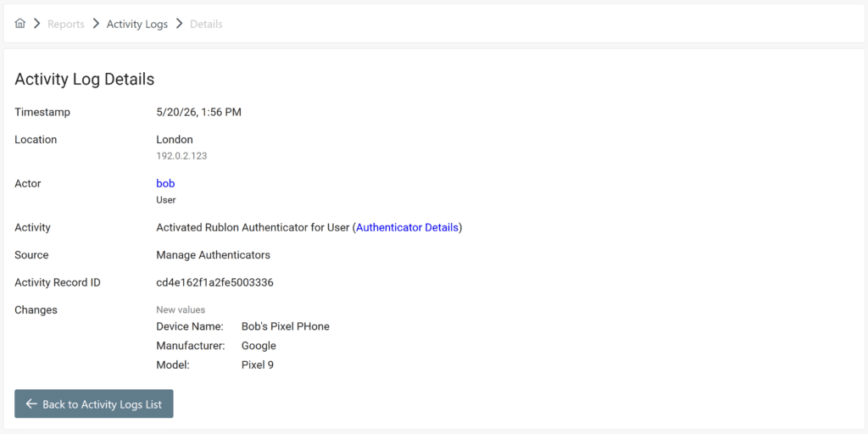Select the IP address 192.0.2.123

(181, 156)
